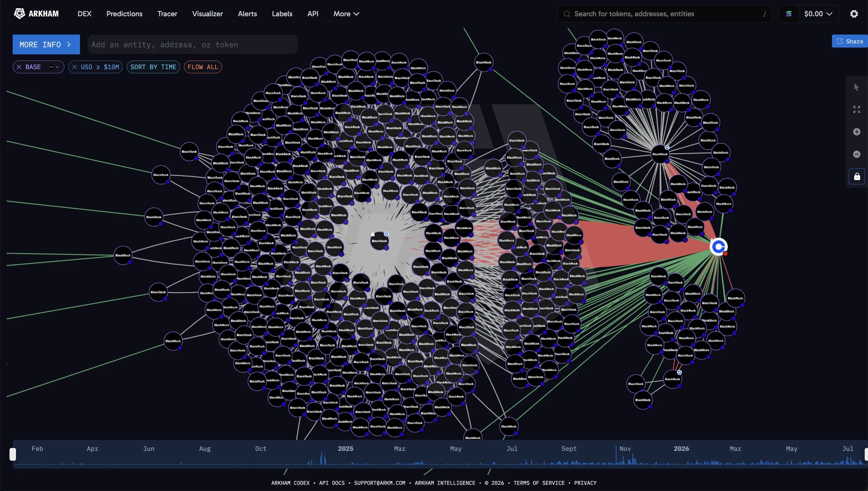Activate the fit-to-screen expand icon
The image size is (868, 491).
[x=856, y=109]
